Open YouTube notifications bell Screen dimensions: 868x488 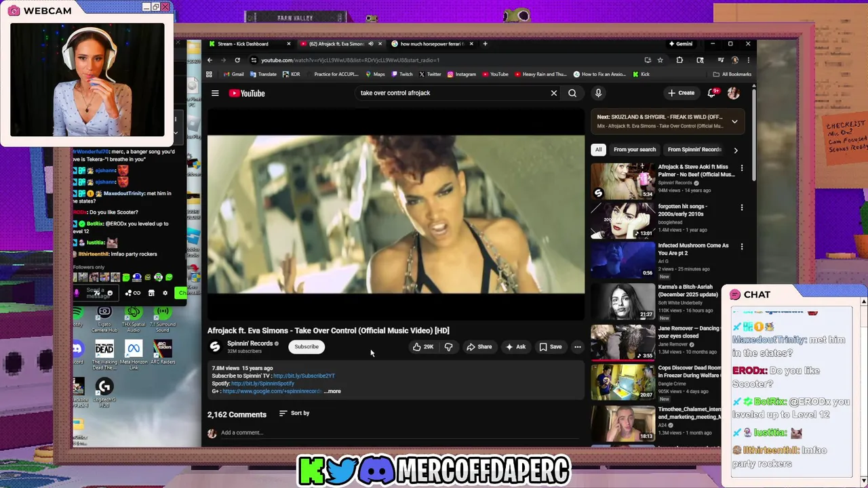712,93
